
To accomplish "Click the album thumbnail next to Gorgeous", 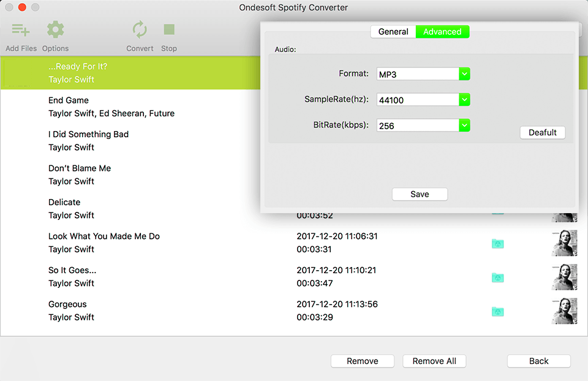I will pos(563,311).
